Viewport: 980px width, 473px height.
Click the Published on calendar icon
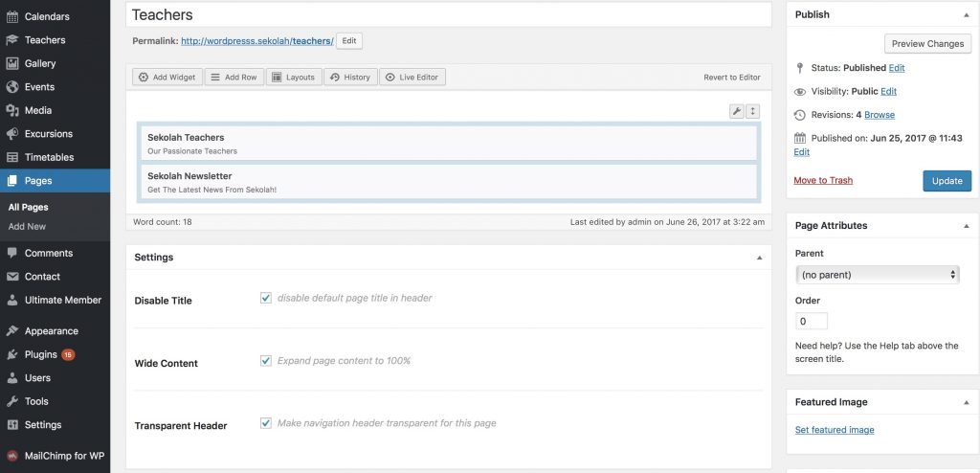point(800,138)
